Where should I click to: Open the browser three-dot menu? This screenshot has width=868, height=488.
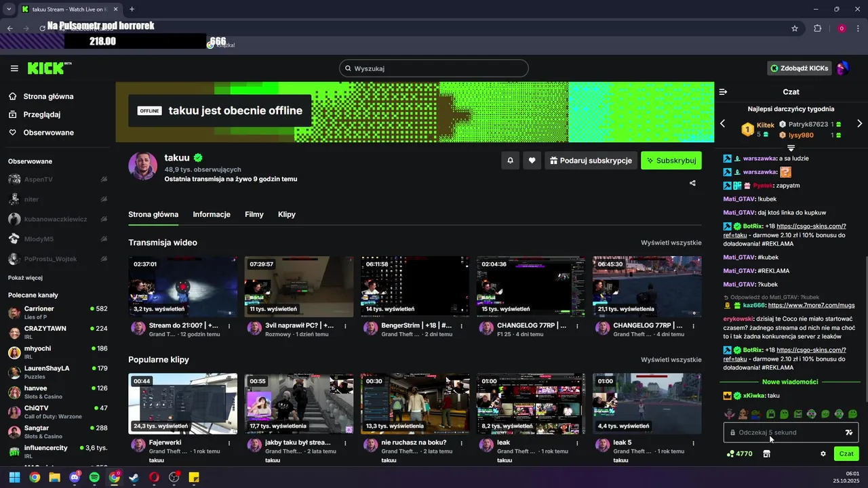click(859, 28)
